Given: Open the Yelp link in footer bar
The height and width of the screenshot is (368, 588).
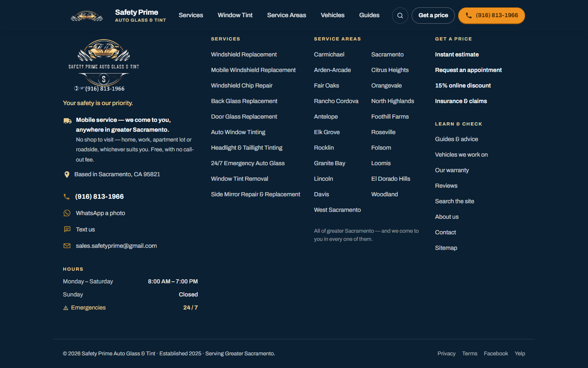Looking at the screenshot, I should pyautogui.click(x=520, y=354).
